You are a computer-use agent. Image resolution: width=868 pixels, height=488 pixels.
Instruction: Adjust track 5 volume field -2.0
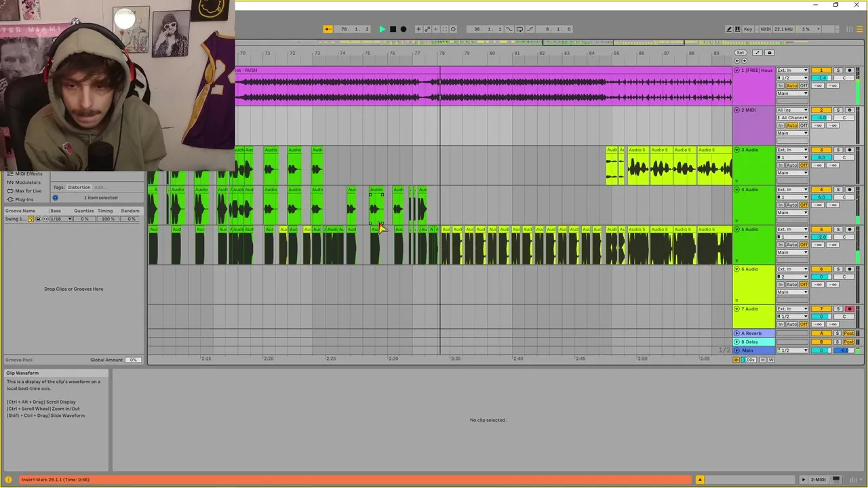pos(821,237)
